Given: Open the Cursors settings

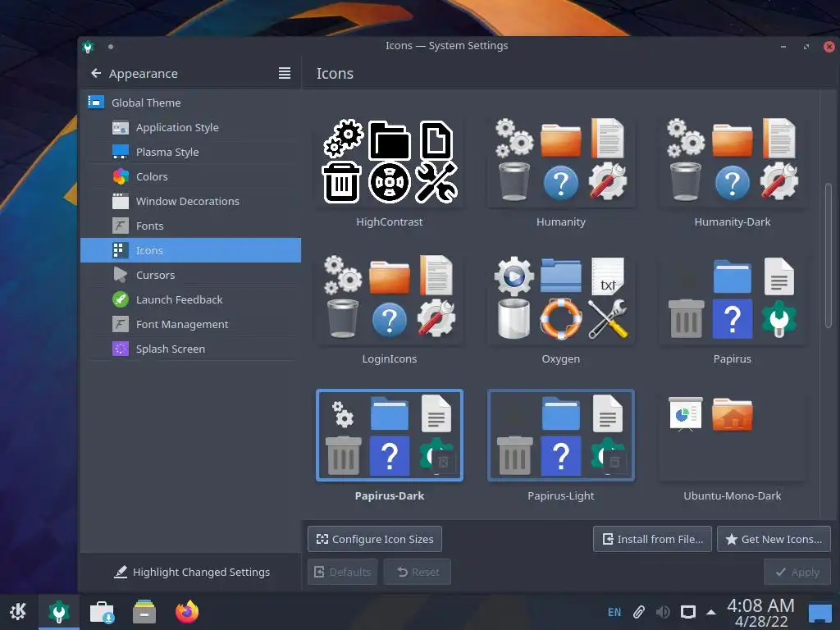Looking at the screenshot, I should [x=190, y=275].
